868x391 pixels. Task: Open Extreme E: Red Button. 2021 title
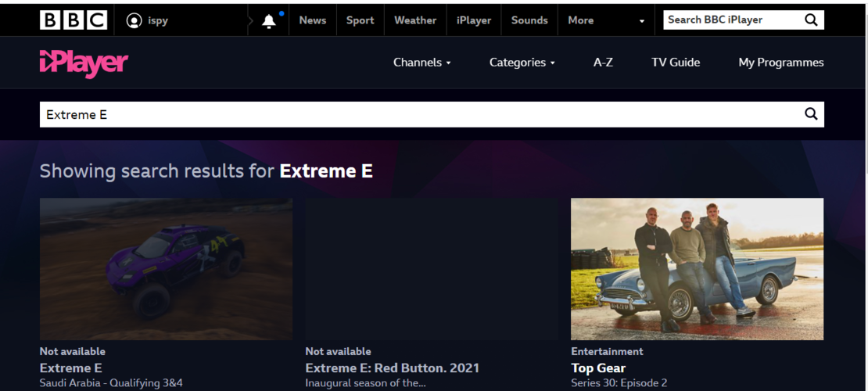[x=393, y=368]
